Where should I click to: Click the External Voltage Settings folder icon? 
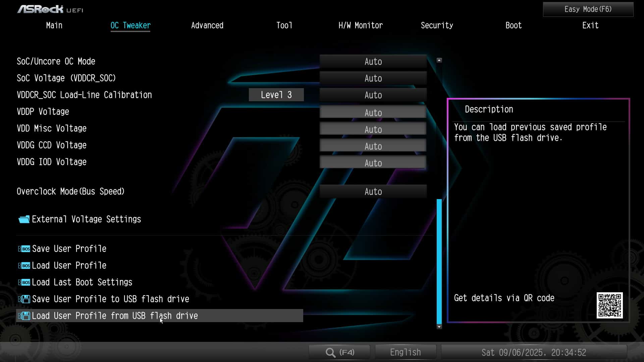click(24, 220)
